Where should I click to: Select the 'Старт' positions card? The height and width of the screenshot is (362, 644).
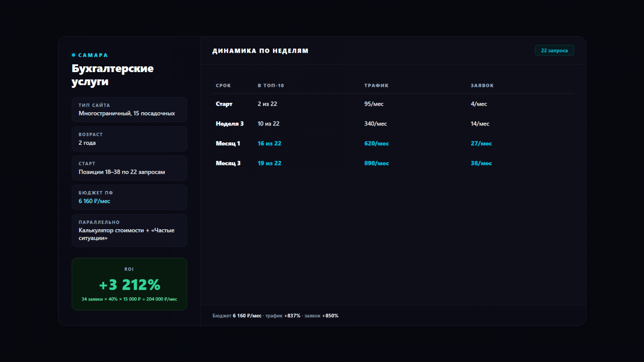point(129,168)
